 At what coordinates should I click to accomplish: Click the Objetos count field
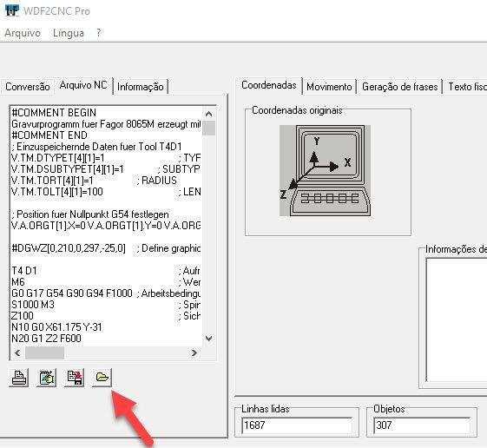[x=422, y=425]
